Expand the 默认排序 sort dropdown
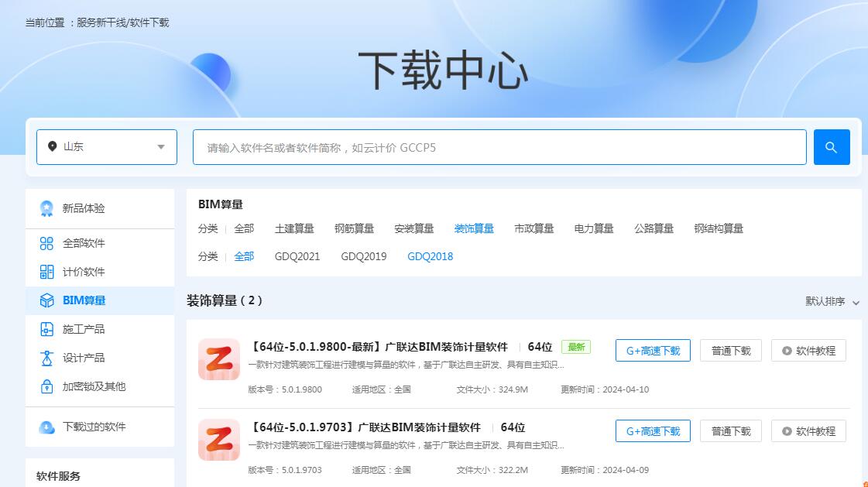Image resolution: width=868 pixels, height=487 pixels. (x=832, y=302)
